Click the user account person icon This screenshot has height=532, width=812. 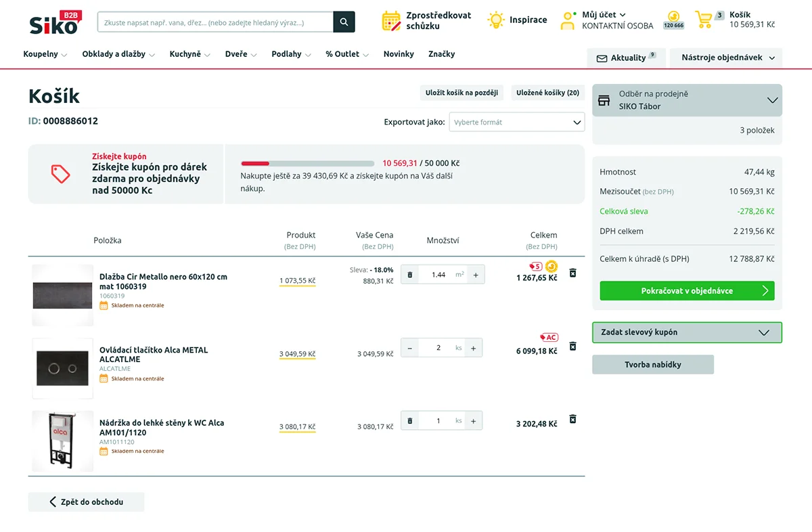567,21
